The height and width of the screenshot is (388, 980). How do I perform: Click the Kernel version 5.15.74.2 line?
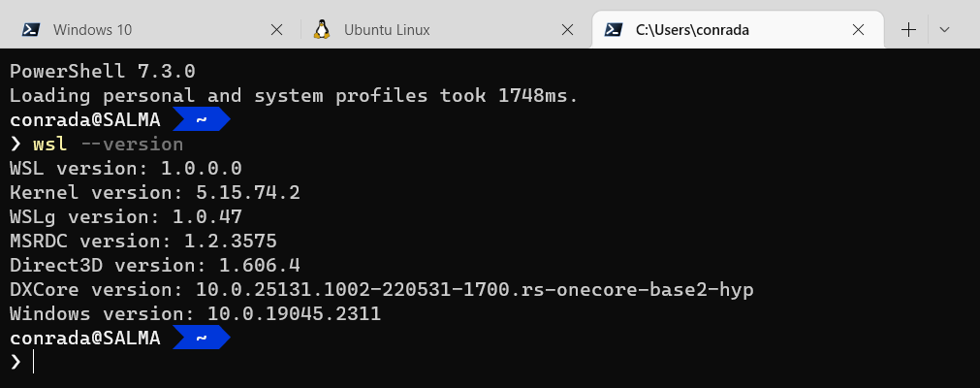154,192
